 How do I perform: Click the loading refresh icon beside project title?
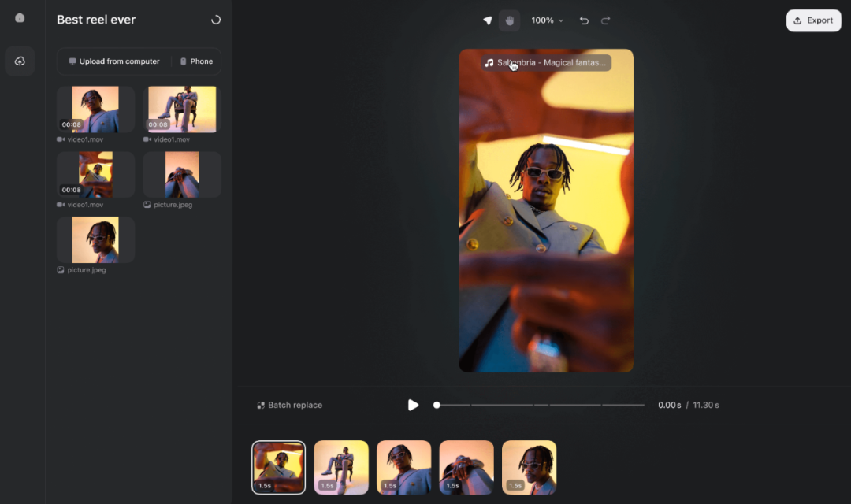click(215, 20)
